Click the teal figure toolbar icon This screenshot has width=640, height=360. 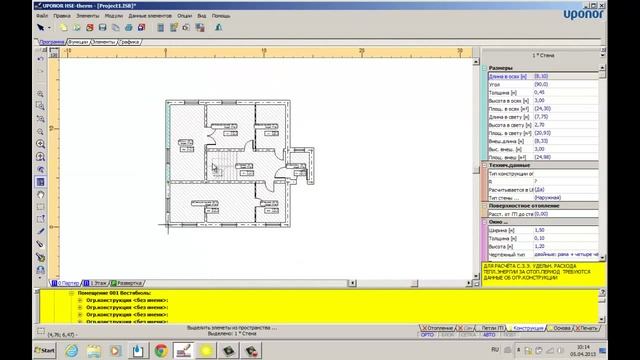pyautogui.click(x=219, y=27)
